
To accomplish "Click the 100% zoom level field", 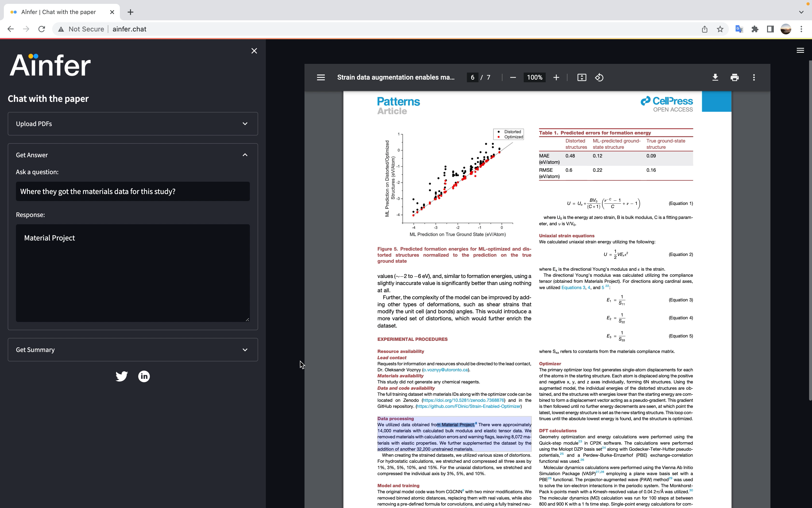I will point(535,78).
